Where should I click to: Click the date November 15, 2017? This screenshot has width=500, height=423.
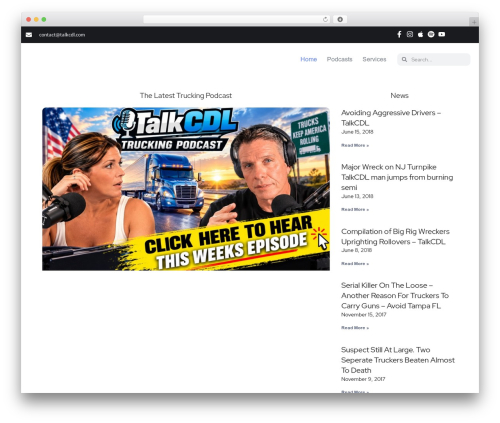[x=364, y=315]
